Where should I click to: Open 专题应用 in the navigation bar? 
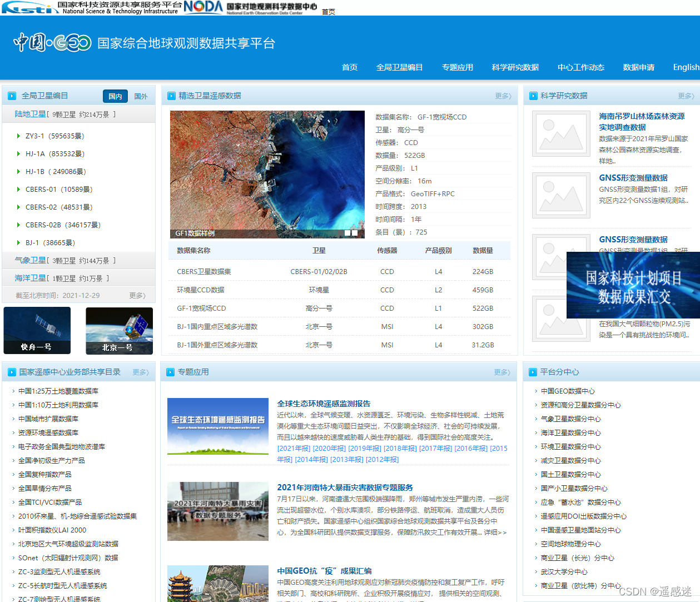[x=458, y=67]
